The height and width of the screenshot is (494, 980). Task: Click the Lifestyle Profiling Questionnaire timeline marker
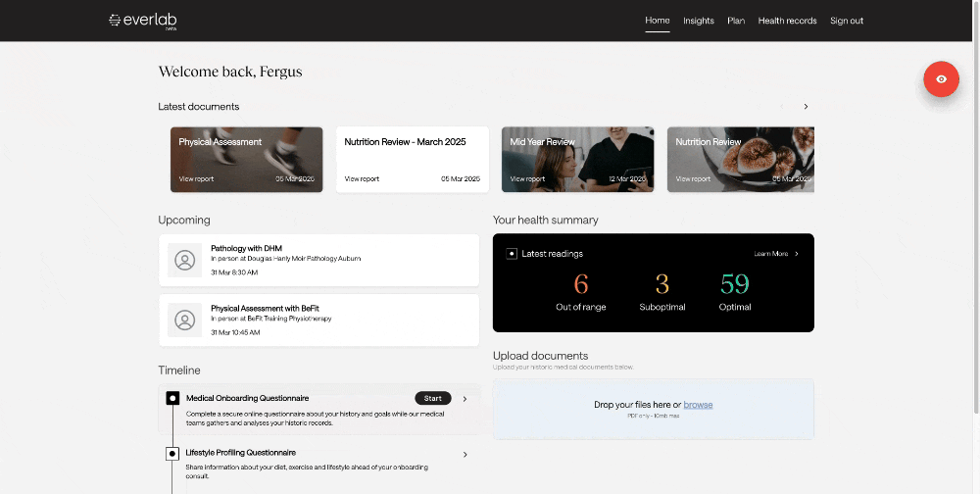[172, 453]
